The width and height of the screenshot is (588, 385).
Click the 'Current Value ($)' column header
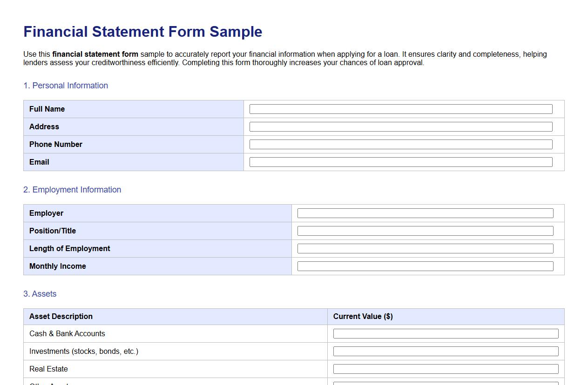pos(363,316)
